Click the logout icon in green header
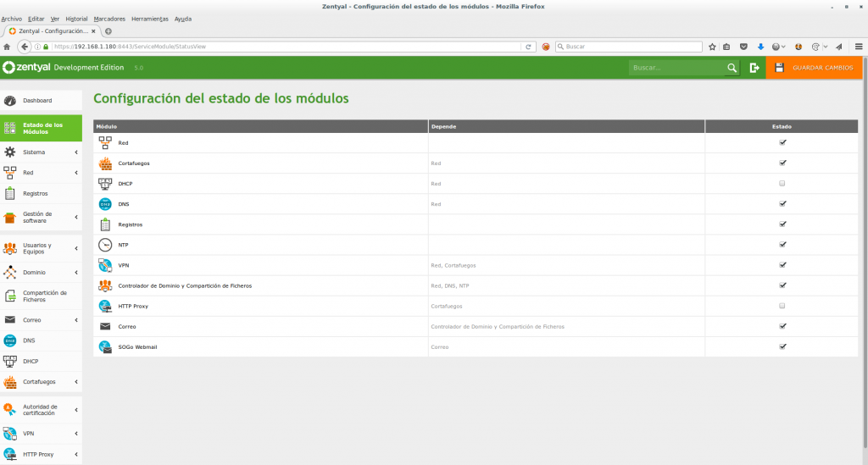868x465 pixels. (754, 68)
